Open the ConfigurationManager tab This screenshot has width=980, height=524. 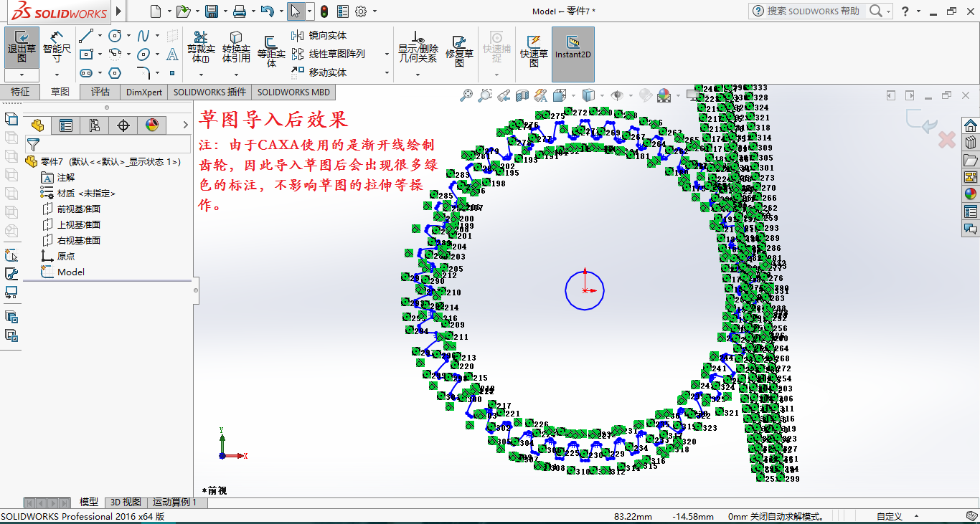click(95, 125)
